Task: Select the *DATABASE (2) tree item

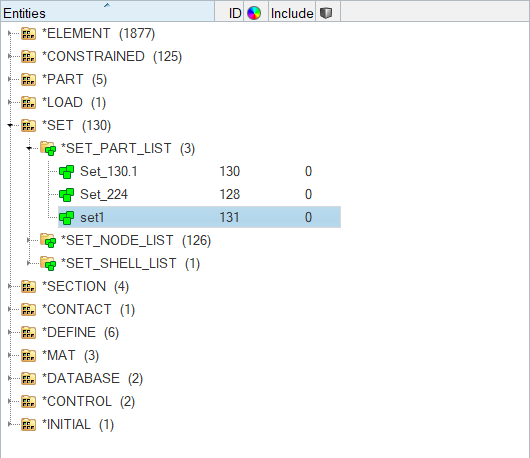Action: 92,378
